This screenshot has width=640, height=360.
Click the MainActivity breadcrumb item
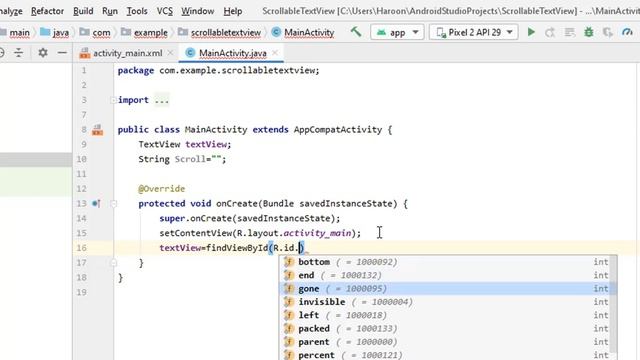[303, 32]
